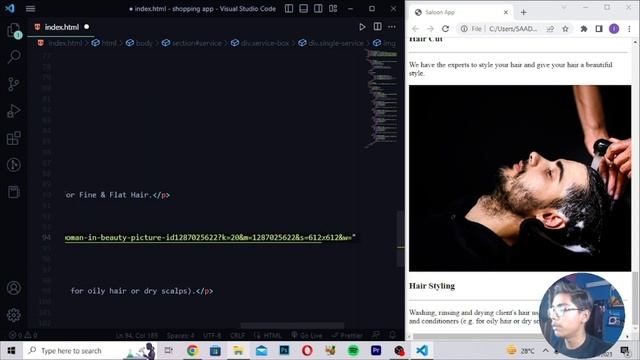
Task: Open the notifications bell in status bar
Action: [x=392, y=336]
